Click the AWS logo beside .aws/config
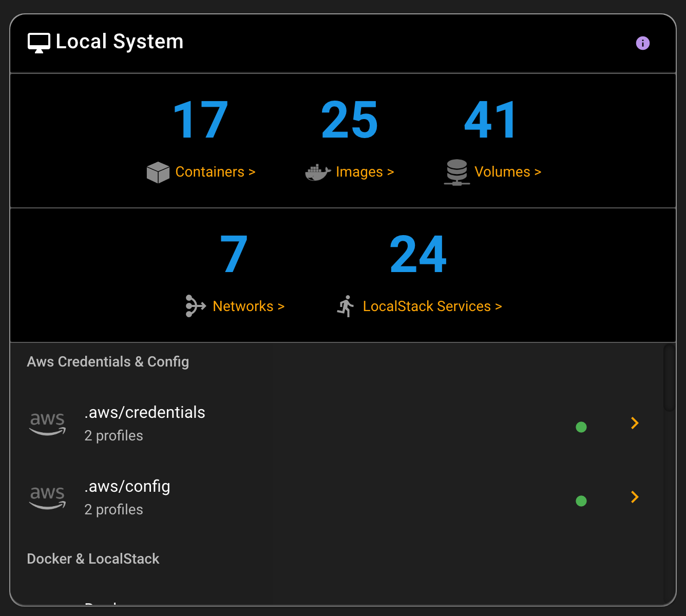The height and width of the screenshot is (616, 686). pos(48,498)
